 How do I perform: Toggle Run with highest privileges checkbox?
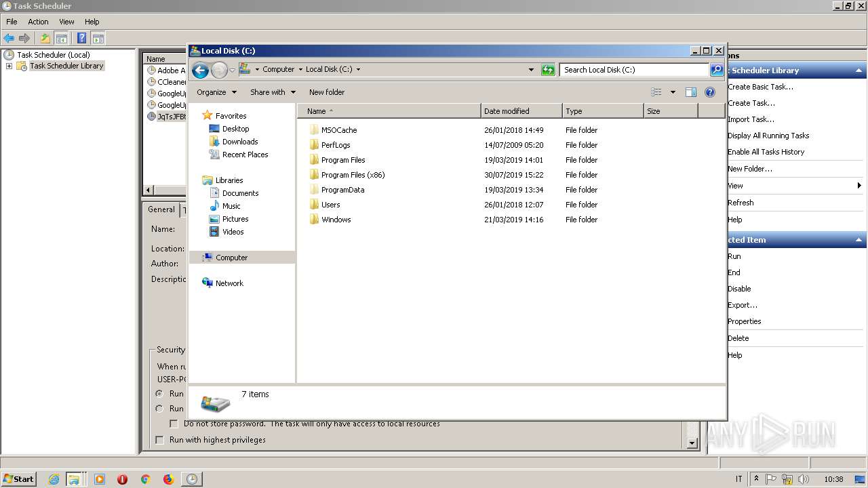coord(159,440)
